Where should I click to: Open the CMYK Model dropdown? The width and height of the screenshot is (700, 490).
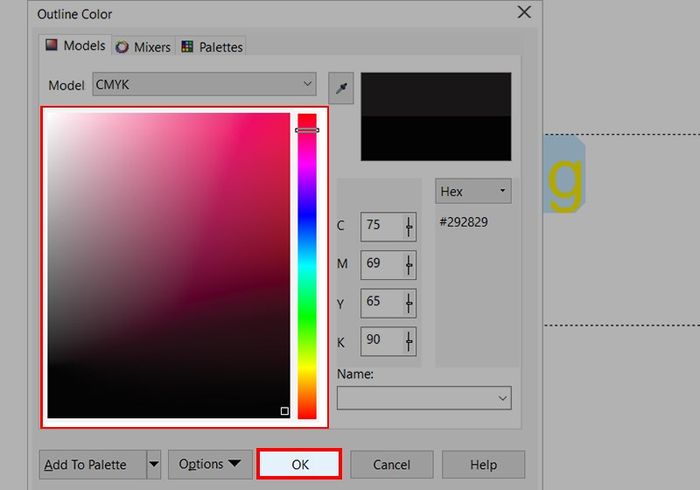pyautogui.click(x=204, y=84)
